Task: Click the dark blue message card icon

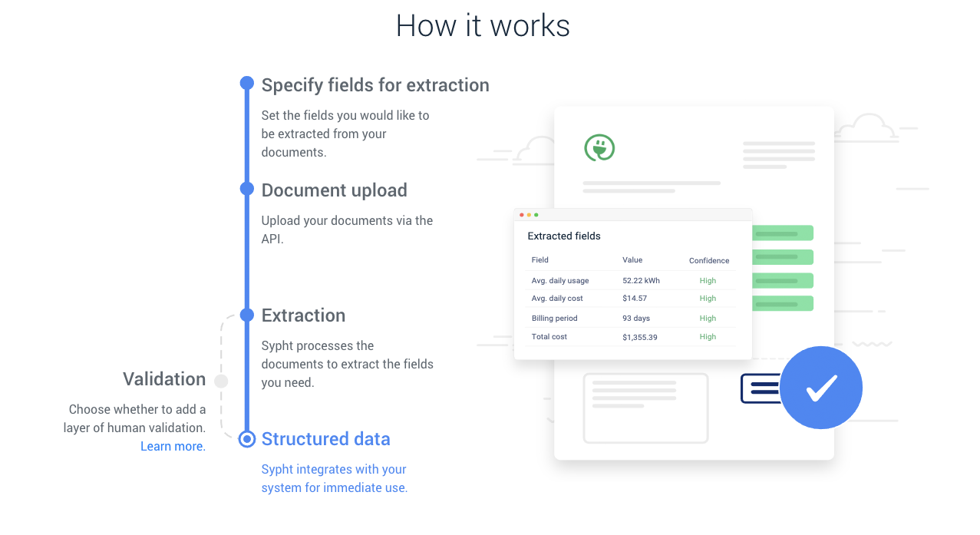Action: tap(761, 388)
